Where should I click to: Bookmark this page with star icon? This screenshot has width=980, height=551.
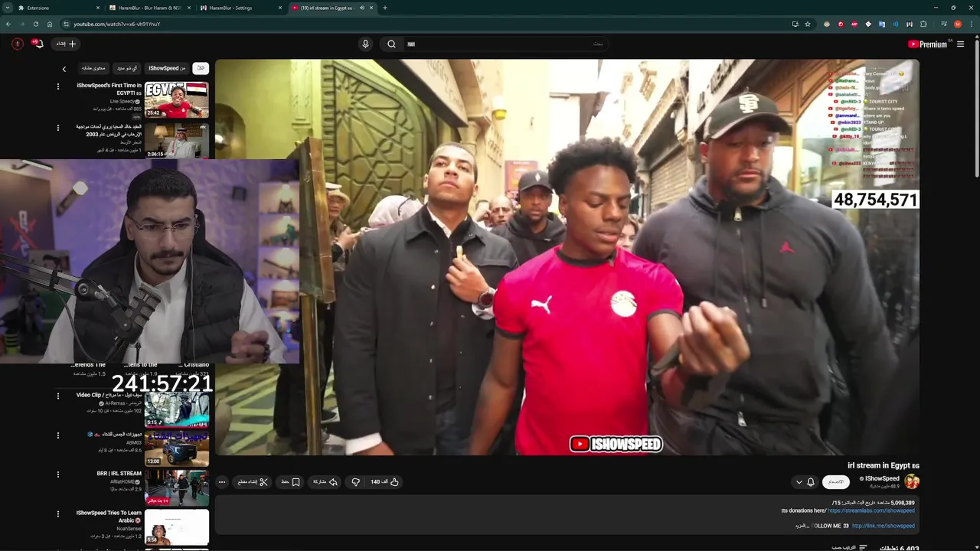pyautogui.click(x=808, y=24)
